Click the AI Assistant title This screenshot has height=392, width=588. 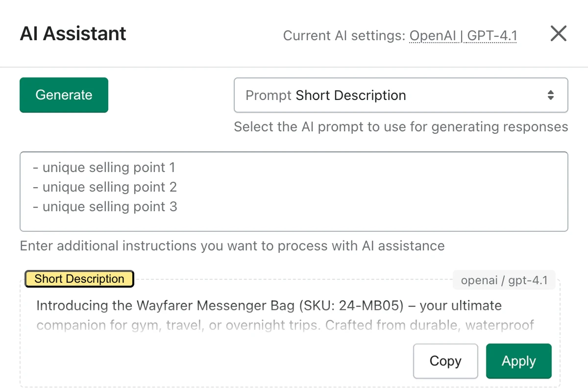point(73,33)
